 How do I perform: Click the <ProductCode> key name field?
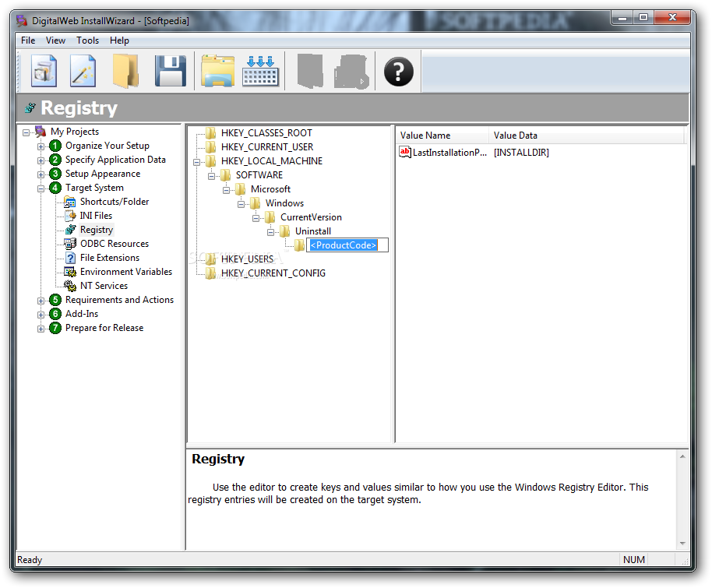[347, 245]
